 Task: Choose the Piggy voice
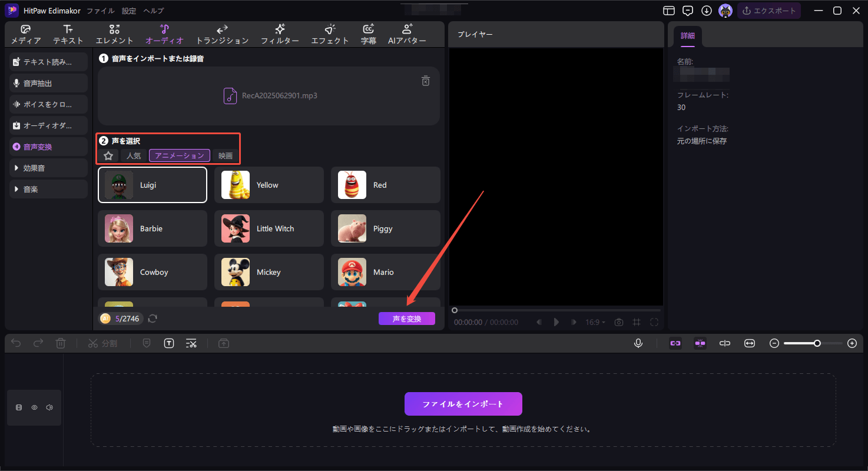coord(386,228)
